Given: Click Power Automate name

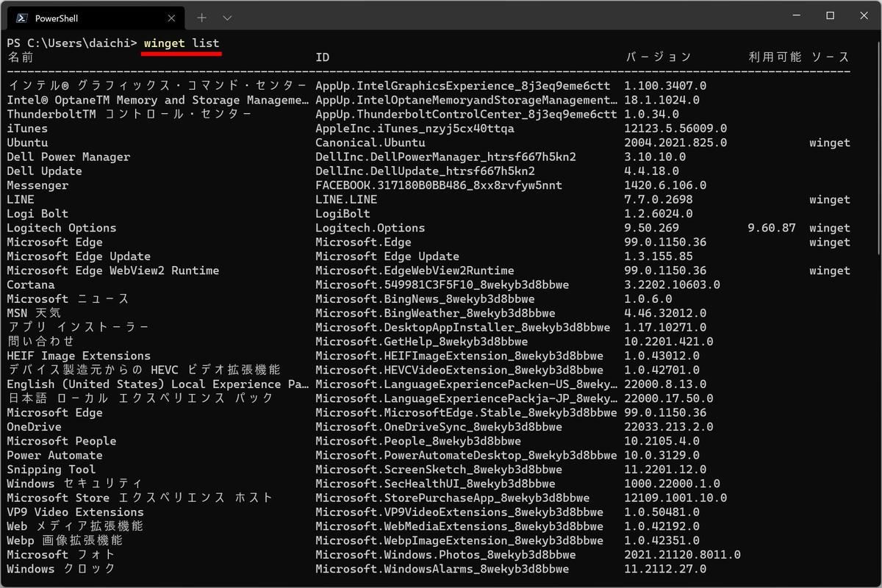Looking at the screenshot, I should coord(55,456).
